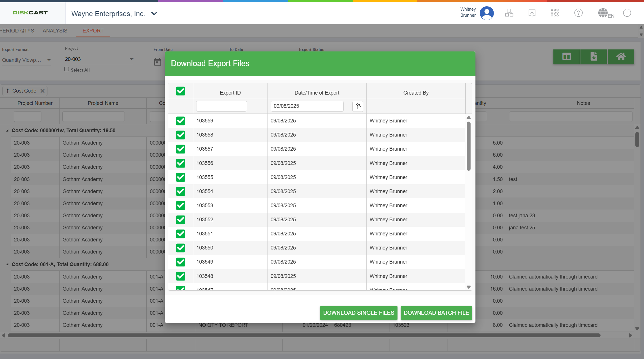This screenshot has height=359, width=644.
Task: Click the green home icon button
Action: [x=621, y=57]
